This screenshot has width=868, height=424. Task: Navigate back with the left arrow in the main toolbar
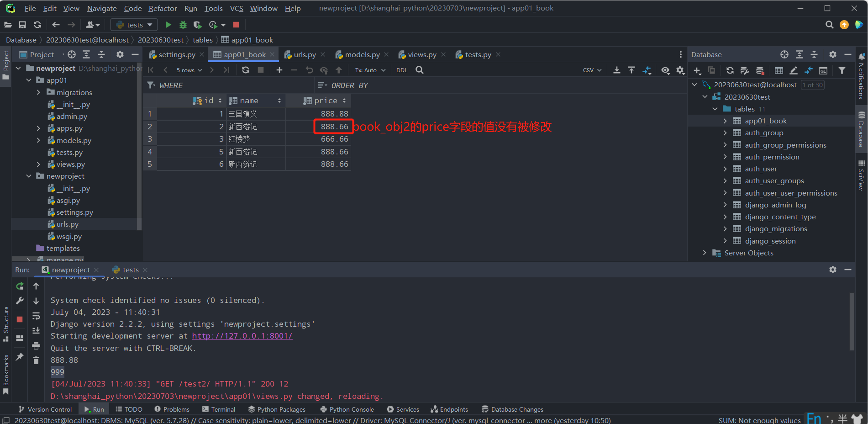tap(56, 25)
